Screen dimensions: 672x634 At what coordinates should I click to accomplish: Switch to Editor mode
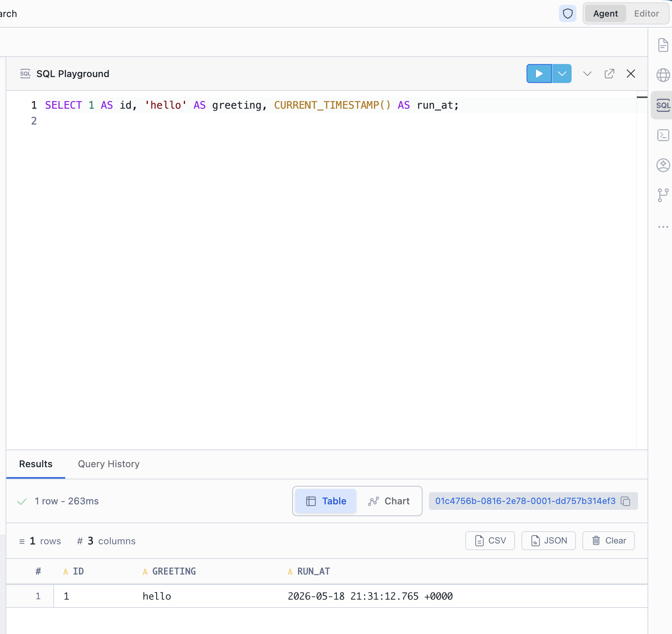pos(646,13)
